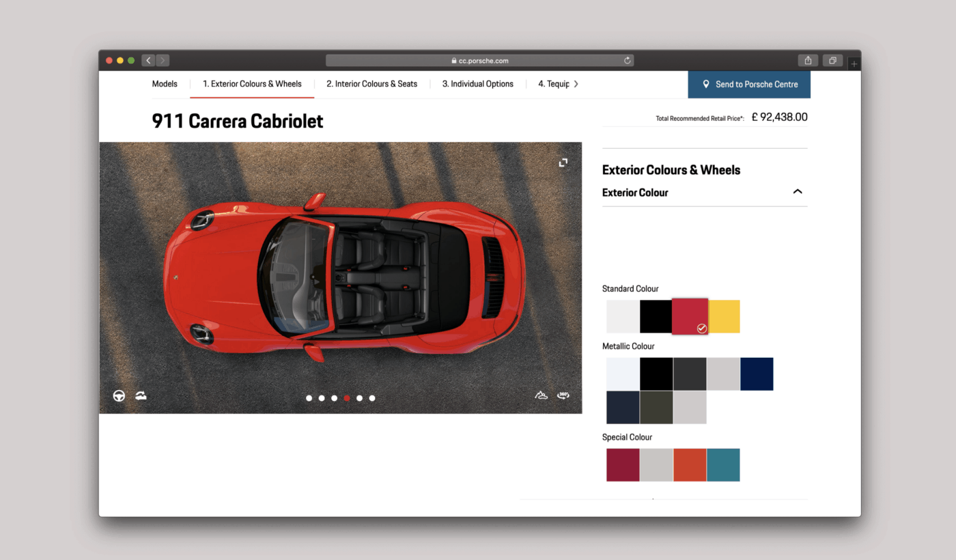Change background scenery with landscape icon
The height and width of the screenshot is (560, 956).
[542, 395]
